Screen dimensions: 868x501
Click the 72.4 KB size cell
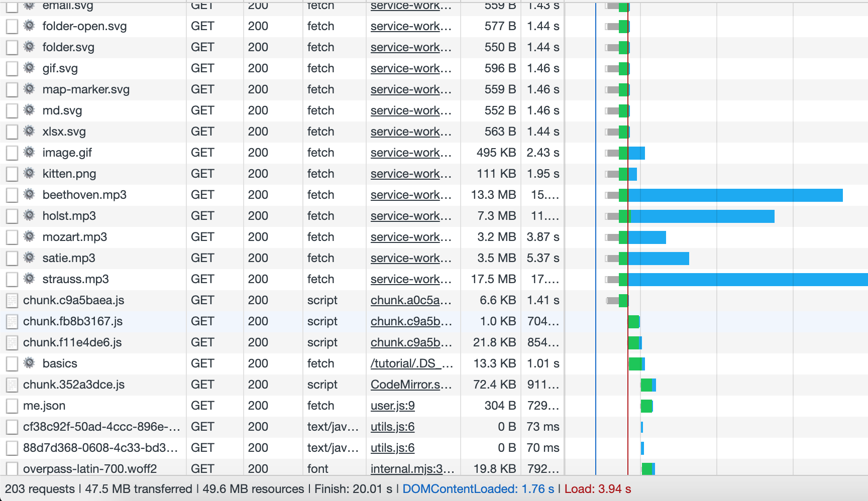495,385
